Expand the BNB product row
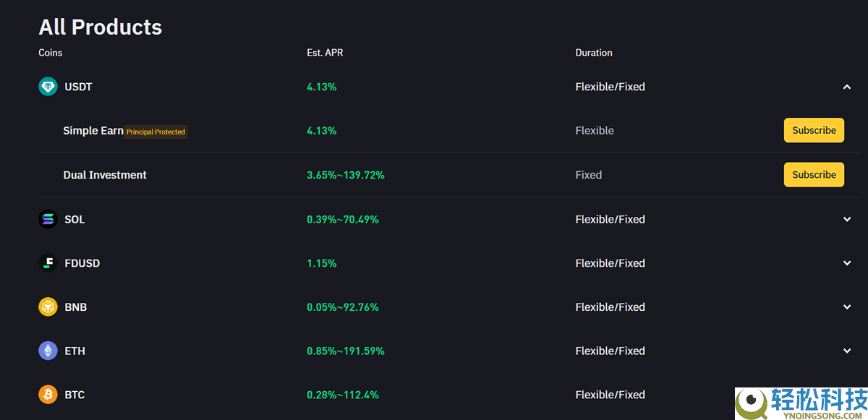 847,307
